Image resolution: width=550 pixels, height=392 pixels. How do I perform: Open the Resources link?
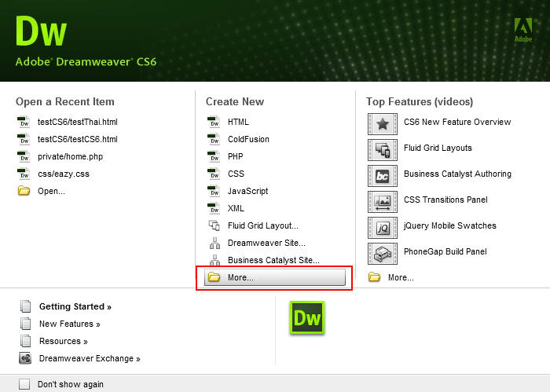(63, 341)
